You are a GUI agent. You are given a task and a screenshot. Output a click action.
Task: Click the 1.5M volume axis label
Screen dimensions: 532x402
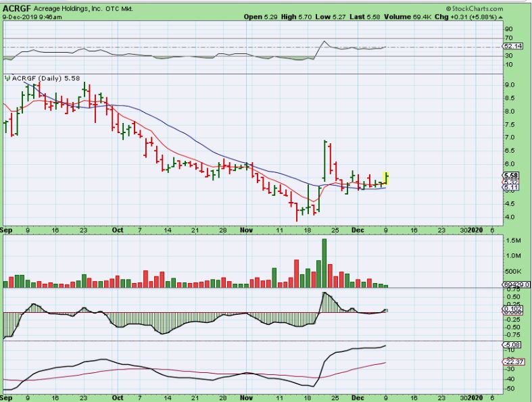[x=513, y=241]
